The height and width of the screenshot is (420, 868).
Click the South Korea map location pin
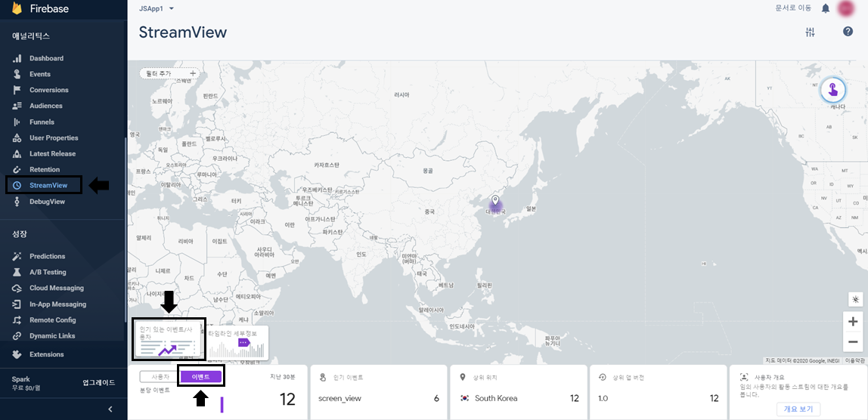[495, 200]
